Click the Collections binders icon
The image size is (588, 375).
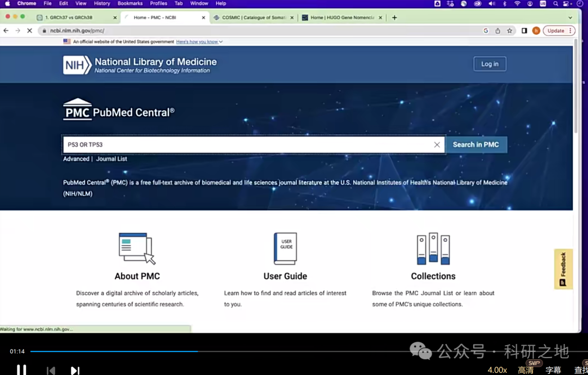click(x=433, y=249)
